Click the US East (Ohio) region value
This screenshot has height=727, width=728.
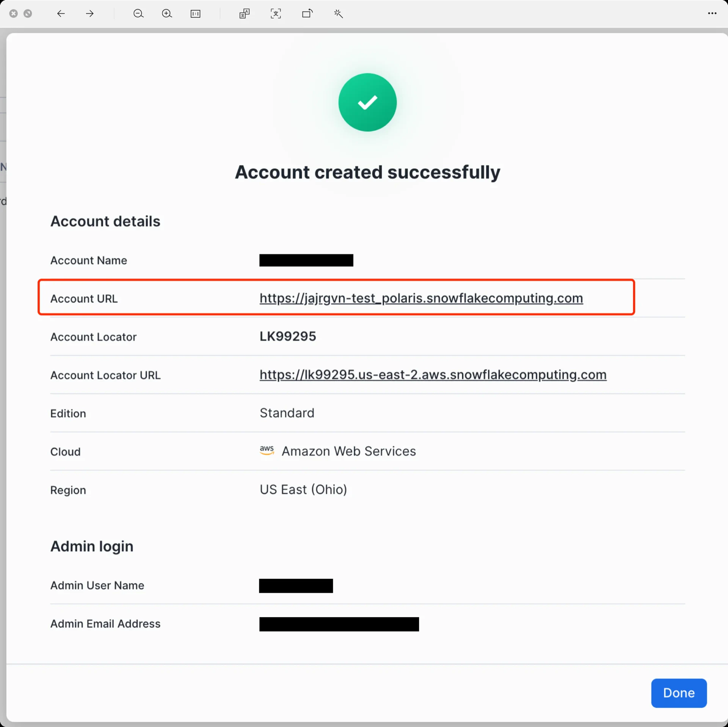point(303,489)
